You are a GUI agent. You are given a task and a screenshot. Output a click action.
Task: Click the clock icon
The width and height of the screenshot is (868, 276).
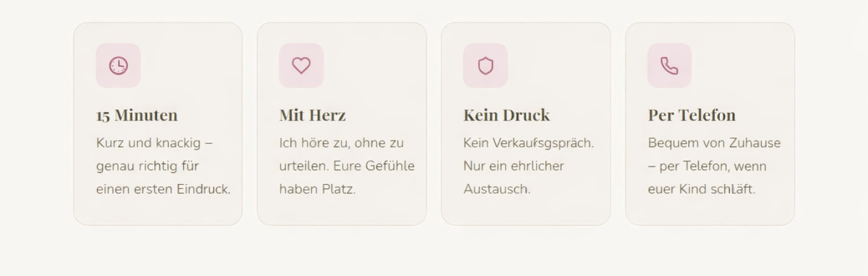[x=118, y=65]
